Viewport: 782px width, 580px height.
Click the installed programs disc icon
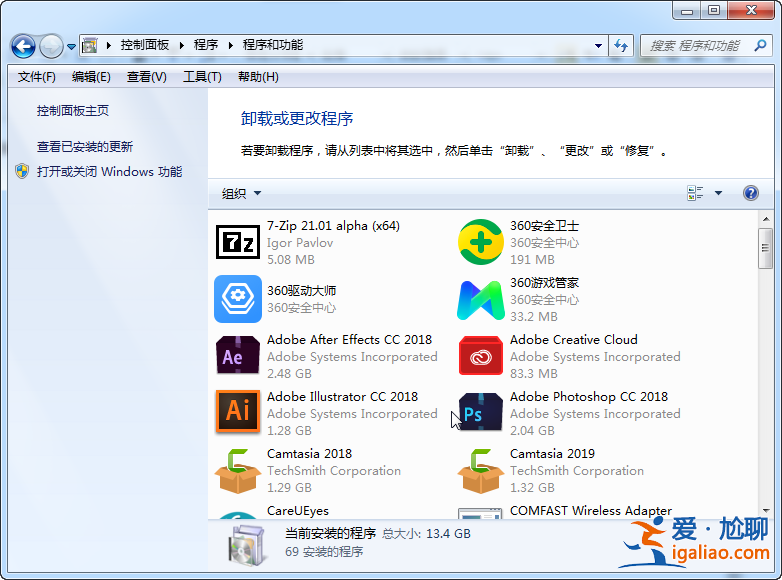click(246, 545)
